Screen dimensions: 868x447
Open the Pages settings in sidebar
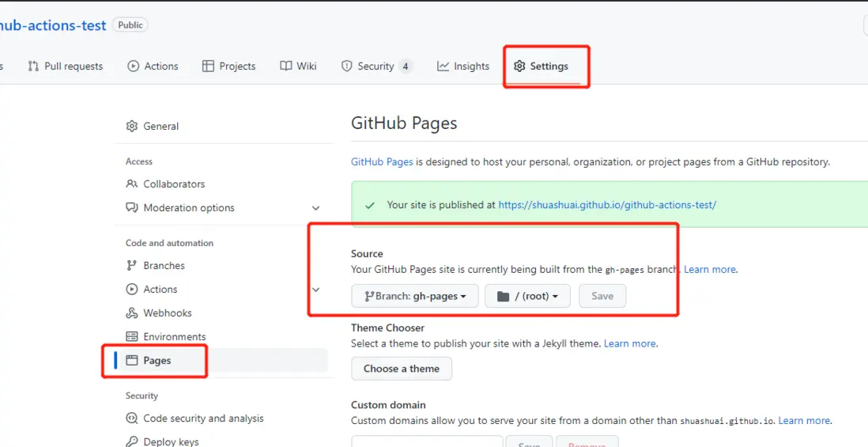[x=157, y=361]
